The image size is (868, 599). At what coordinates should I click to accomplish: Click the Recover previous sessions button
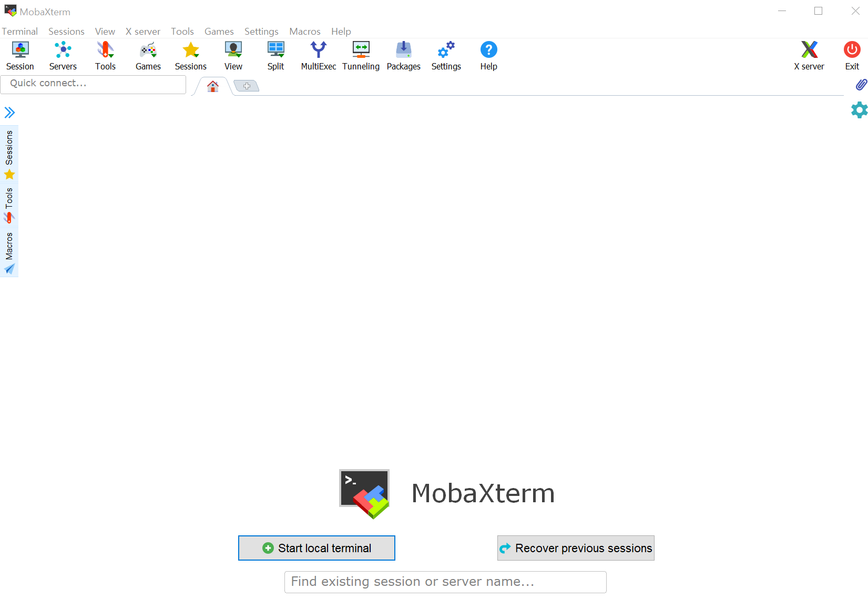click(576, 548)
